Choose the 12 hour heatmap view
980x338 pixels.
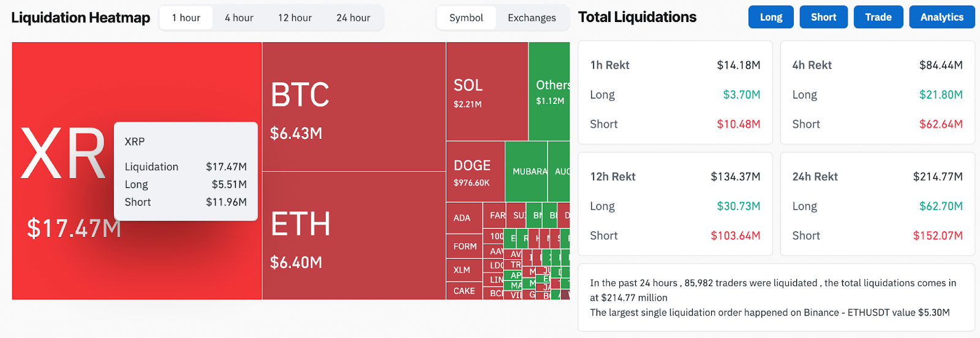pos(295,18)
